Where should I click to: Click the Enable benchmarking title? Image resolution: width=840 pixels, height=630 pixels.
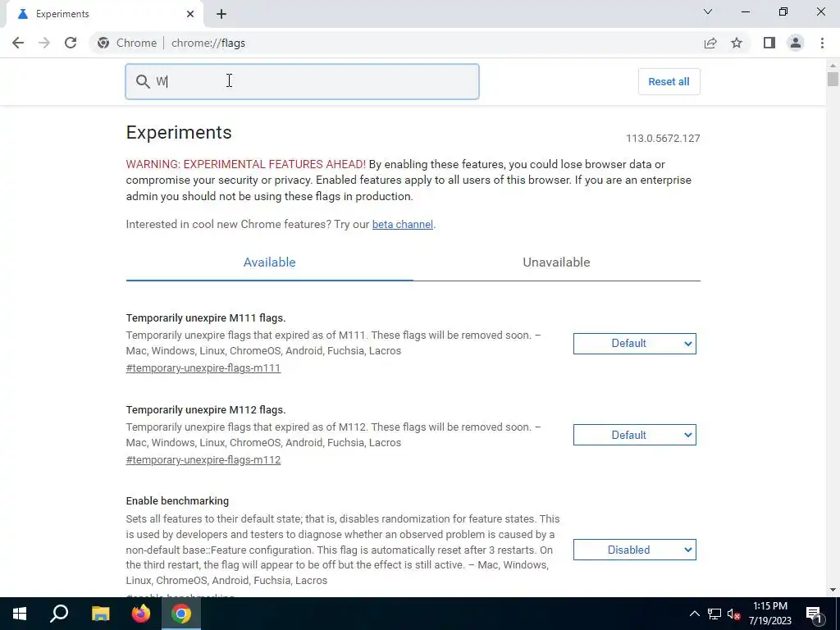177,501
